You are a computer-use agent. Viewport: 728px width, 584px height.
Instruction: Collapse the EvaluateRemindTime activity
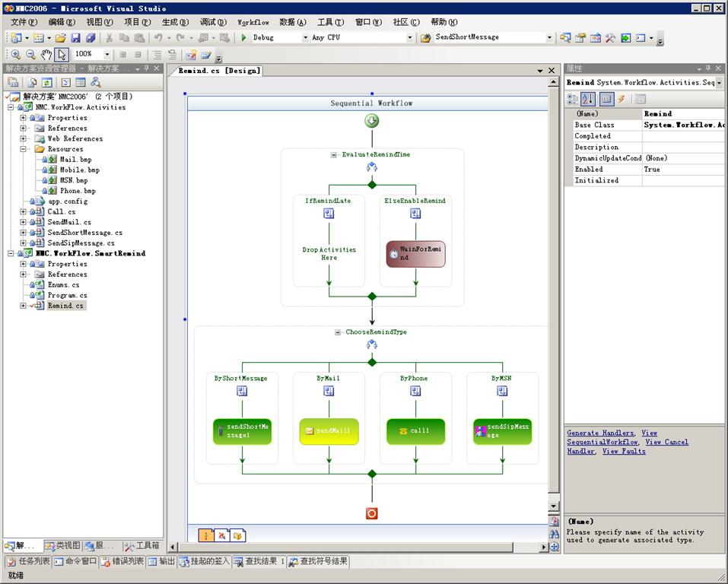(333, 154)
